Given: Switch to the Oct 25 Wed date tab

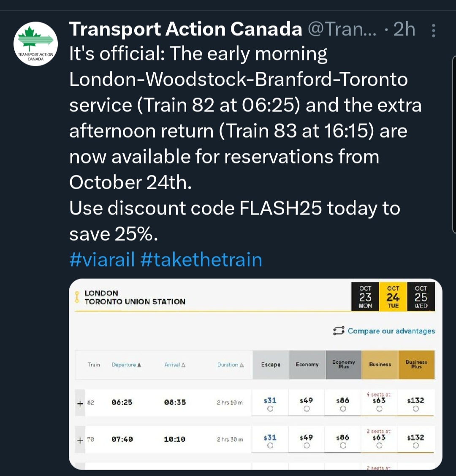Looking at the screenshot, I should pyautogui.click(x=421, y=296).
